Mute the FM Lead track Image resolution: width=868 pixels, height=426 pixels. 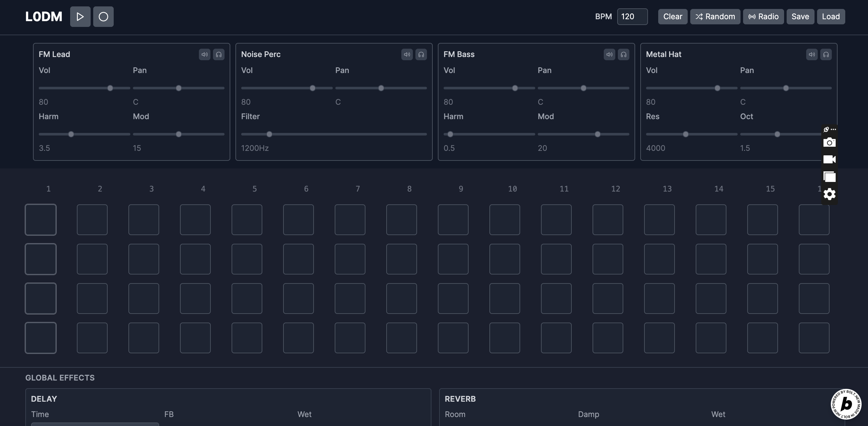click(204, 54)
